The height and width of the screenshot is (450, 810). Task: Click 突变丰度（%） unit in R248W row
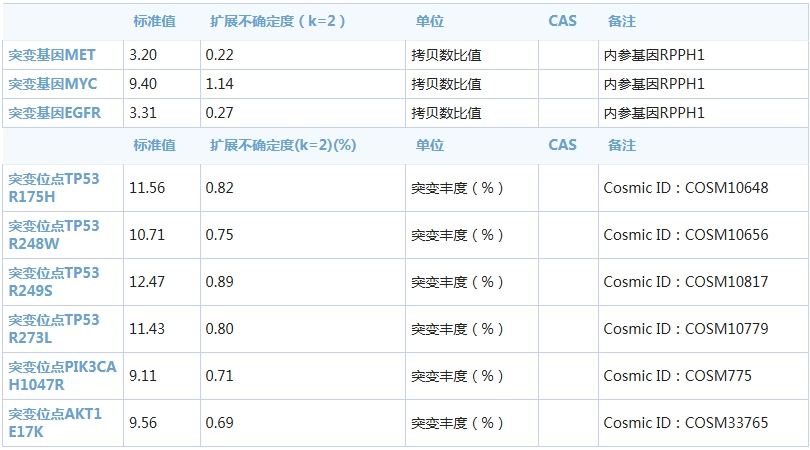click(457, 235)
